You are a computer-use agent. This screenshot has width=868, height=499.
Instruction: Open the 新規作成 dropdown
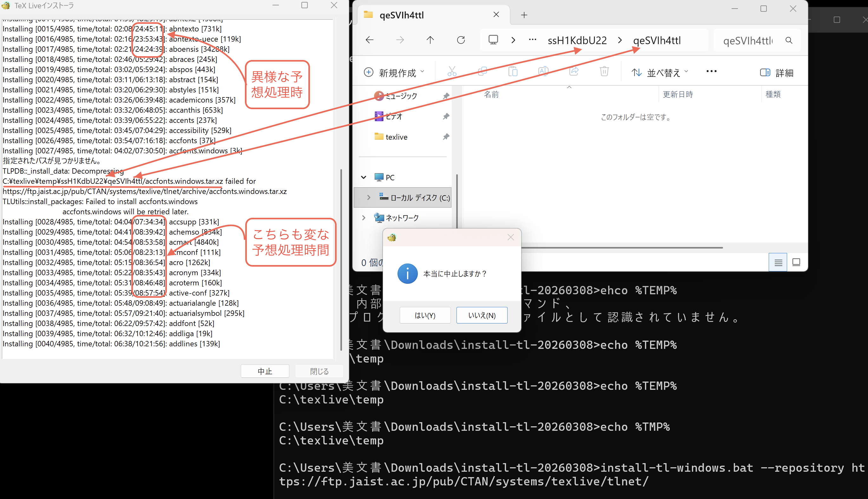[x=394, y=73]
